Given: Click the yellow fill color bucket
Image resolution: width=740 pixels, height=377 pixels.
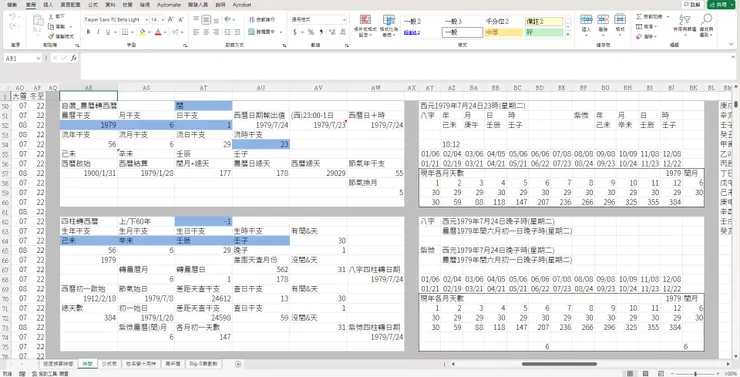Looking at the screenshot, I should tap(142, 32).
